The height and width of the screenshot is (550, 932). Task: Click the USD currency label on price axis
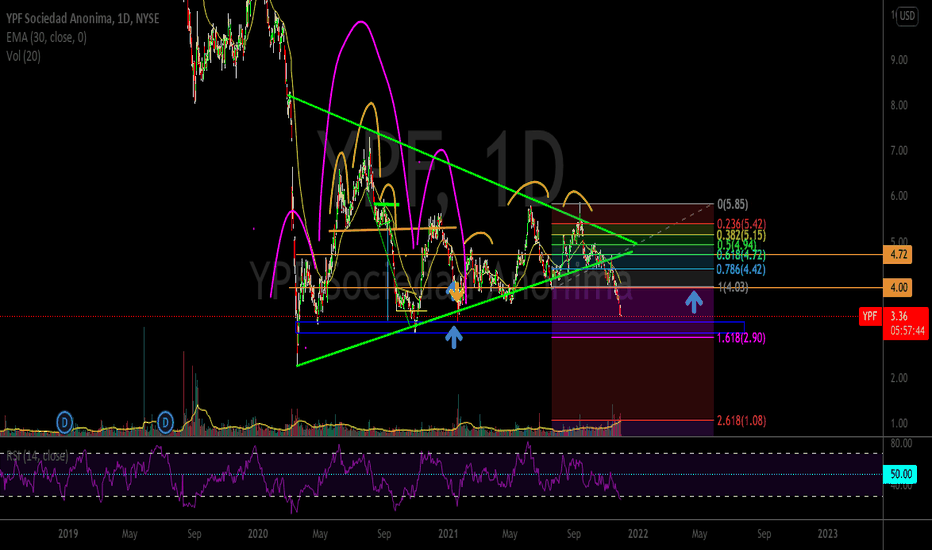pyautogui.click(x=907, y=16)
